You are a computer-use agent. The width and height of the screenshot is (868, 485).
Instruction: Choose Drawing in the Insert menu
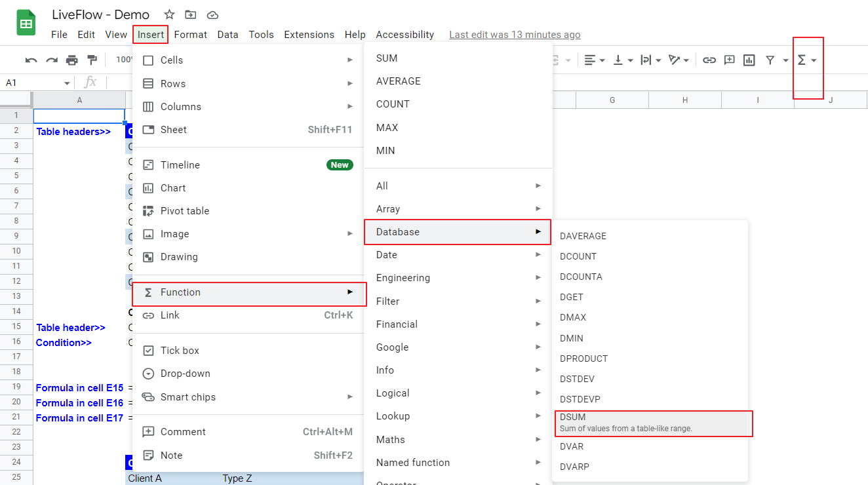tap(248, 257)
